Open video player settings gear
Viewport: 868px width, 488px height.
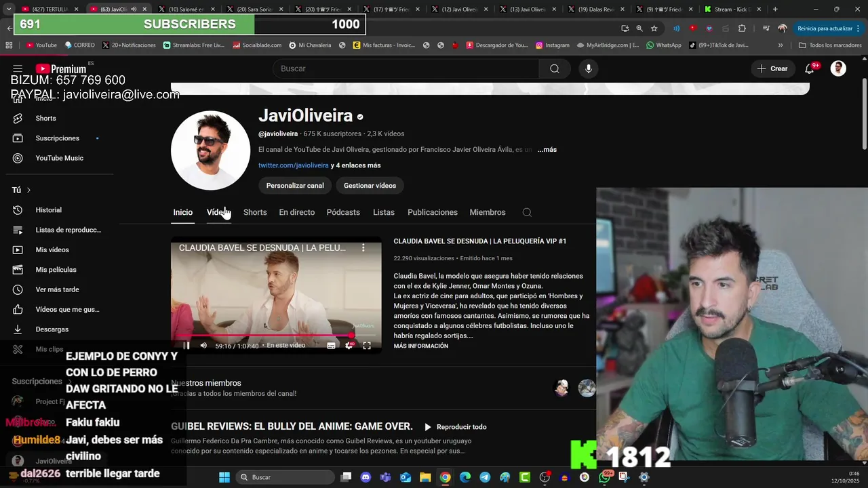(349, 346)
